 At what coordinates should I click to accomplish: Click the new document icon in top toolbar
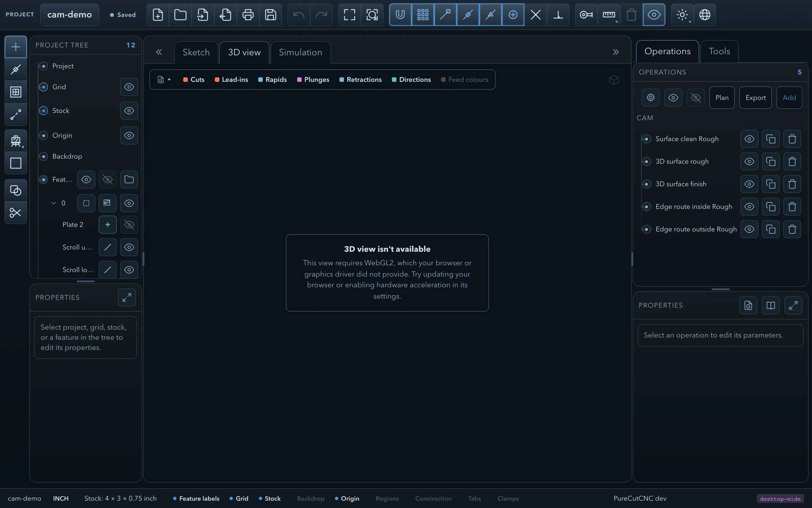pyautogui.click(x=158, y=15)
